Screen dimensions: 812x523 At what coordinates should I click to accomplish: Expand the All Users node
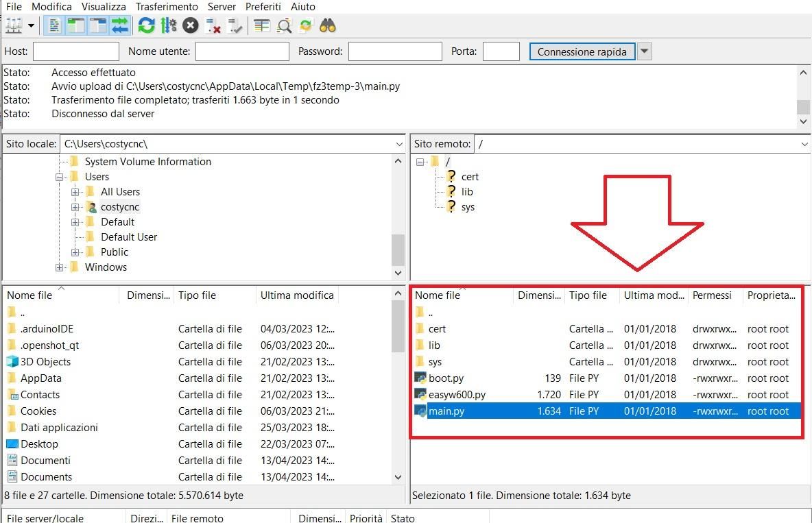tap(75, 192)
